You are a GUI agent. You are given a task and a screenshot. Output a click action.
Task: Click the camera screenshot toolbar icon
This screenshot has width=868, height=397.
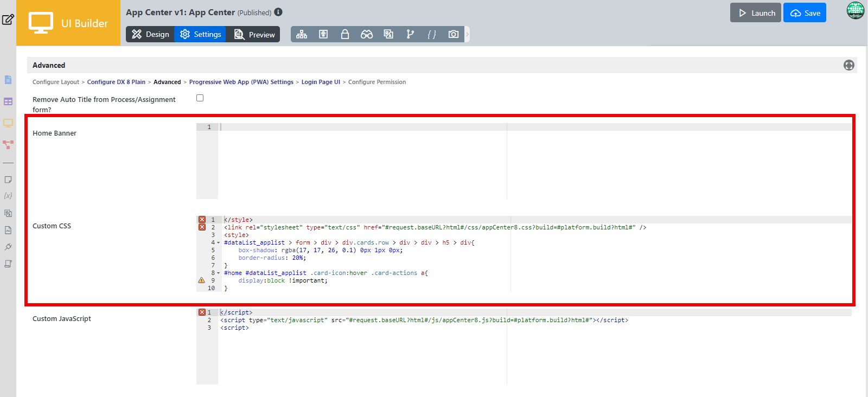454,34
